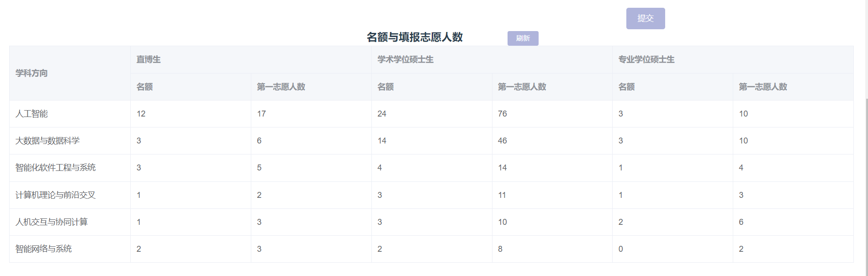Select the 人工智能 row label

pyautogui.click(x=32, y=114)
